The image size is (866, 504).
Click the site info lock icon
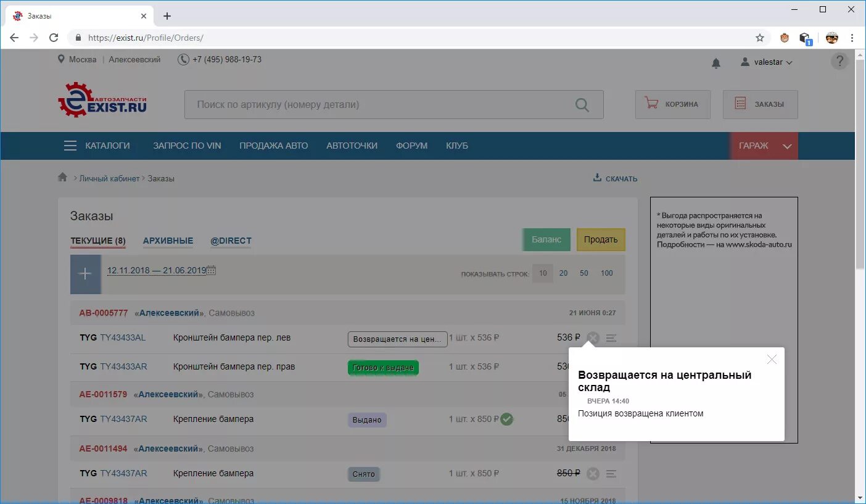(x=78, y=38)
